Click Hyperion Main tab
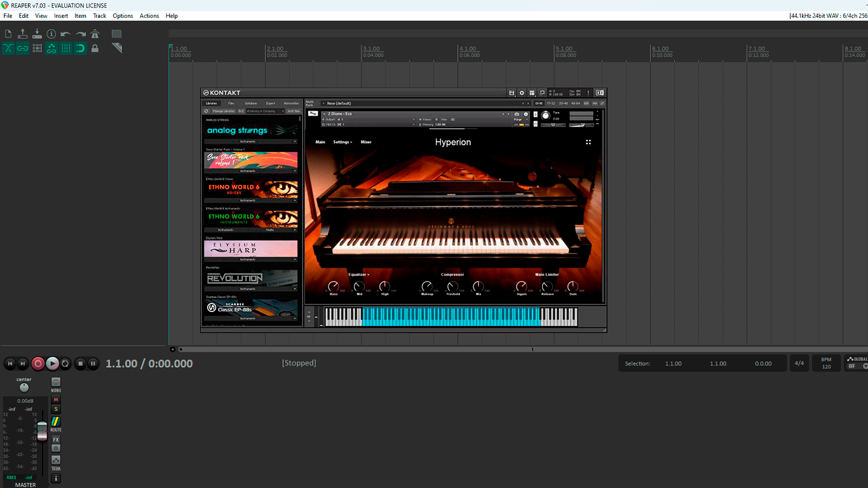The height and width of the screenshot is (488, 868). (x=320, y=142)
